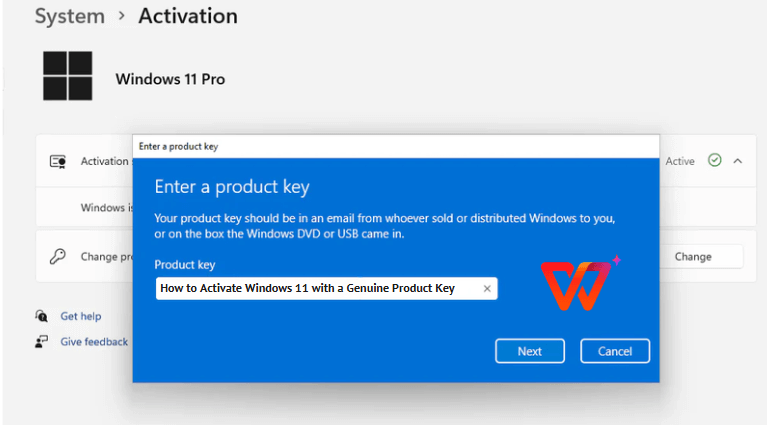Click the green Active checkmark icon
Image resolution: width=767 pixels, height=425 pixels.
click(714, 160)
